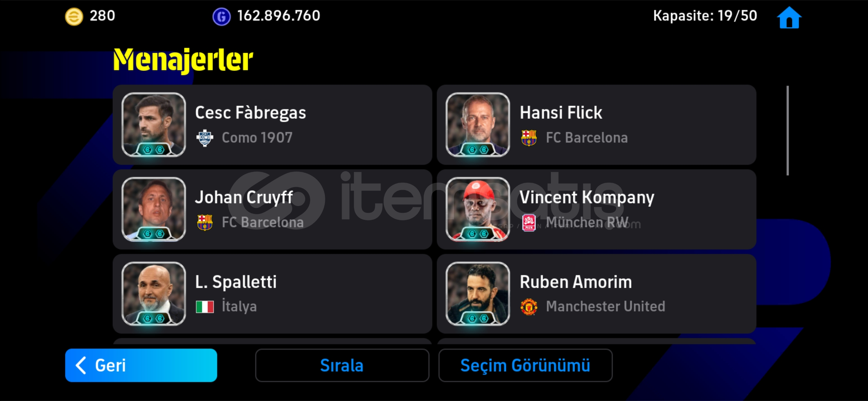The image size is (868, 401).
Task: Tap the Kapasite 19/50 counter
Action: pos(705,16)
